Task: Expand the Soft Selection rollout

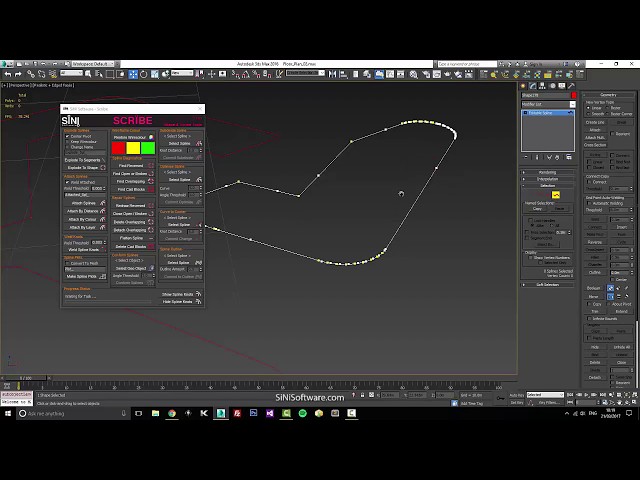Action: pyautogui.click(x=547, y=284)
